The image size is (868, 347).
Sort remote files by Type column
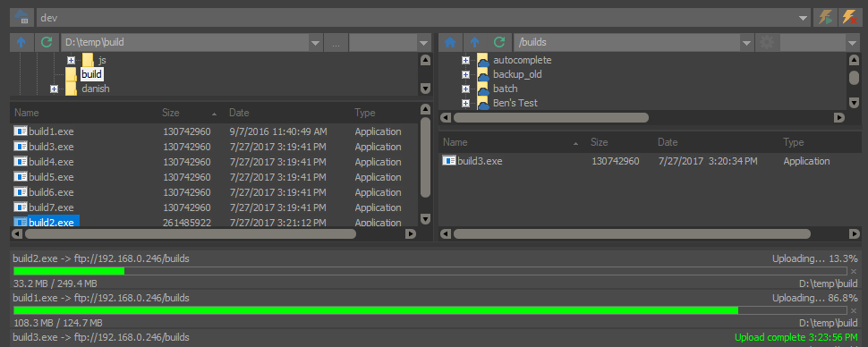pos(793,142)
